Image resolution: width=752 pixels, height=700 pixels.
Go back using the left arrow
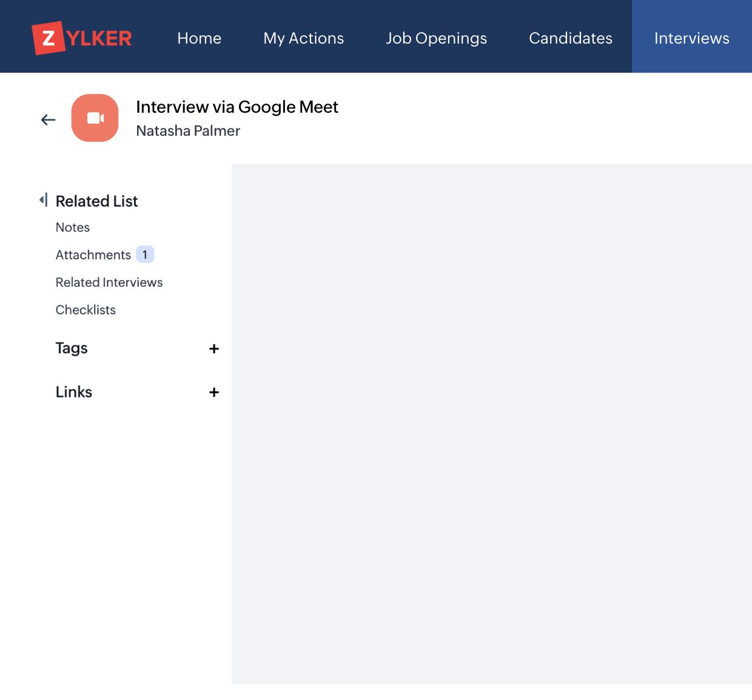(49, 120)
